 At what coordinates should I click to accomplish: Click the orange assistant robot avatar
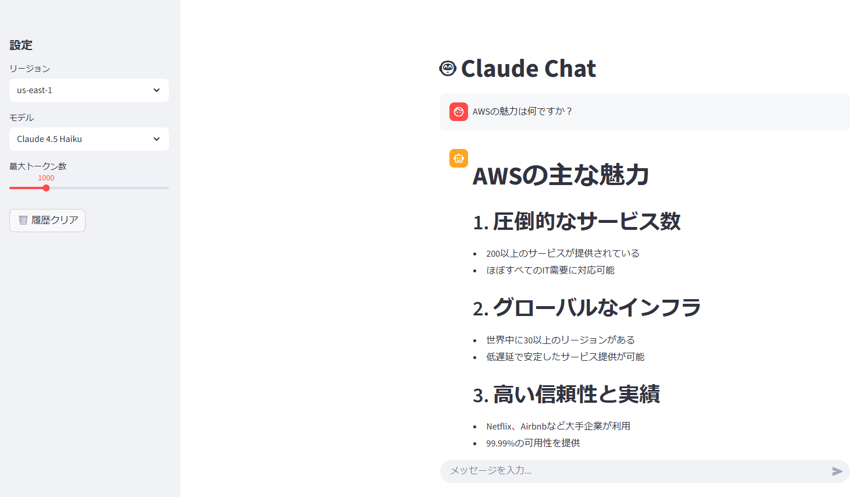459,158
